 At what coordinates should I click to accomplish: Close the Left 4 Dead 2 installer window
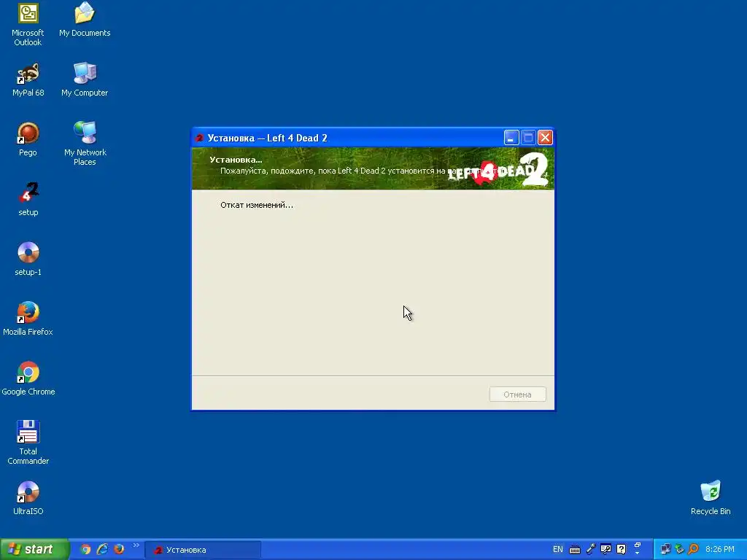(x=545, y=138)
